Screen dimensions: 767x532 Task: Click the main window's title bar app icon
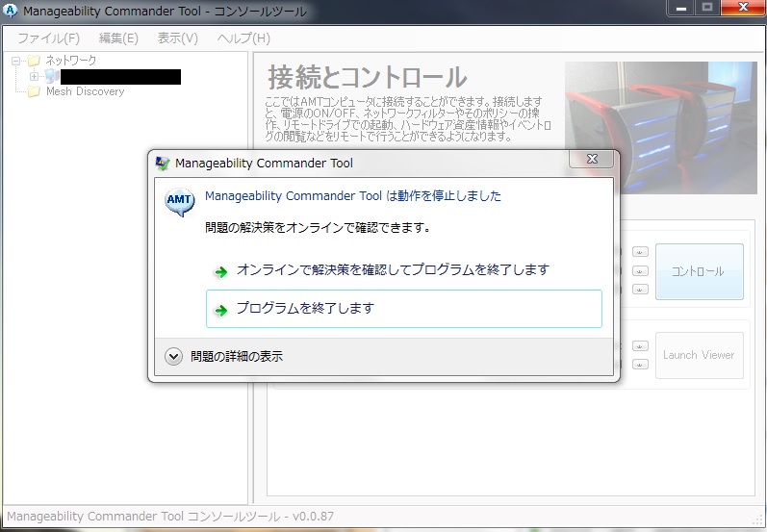point(10,11)
